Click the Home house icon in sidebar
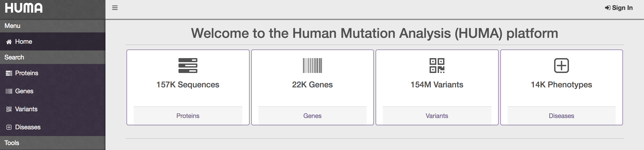Viewport: 644px width, 150px height. coord(9,42)
